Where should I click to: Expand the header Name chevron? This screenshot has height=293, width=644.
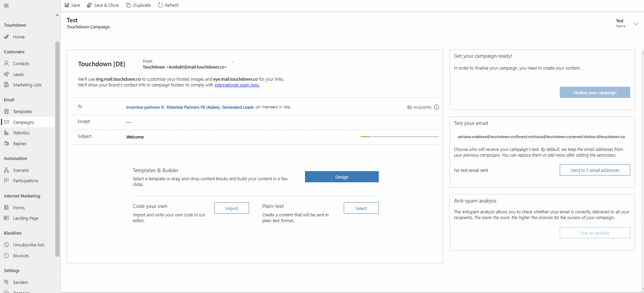click(636, 24)
